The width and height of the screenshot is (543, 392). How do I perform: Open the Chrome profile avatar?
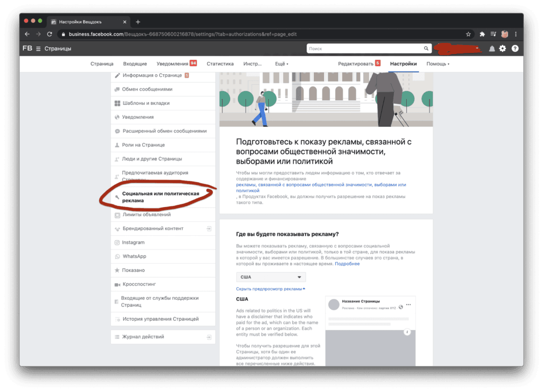coord(505,34)
